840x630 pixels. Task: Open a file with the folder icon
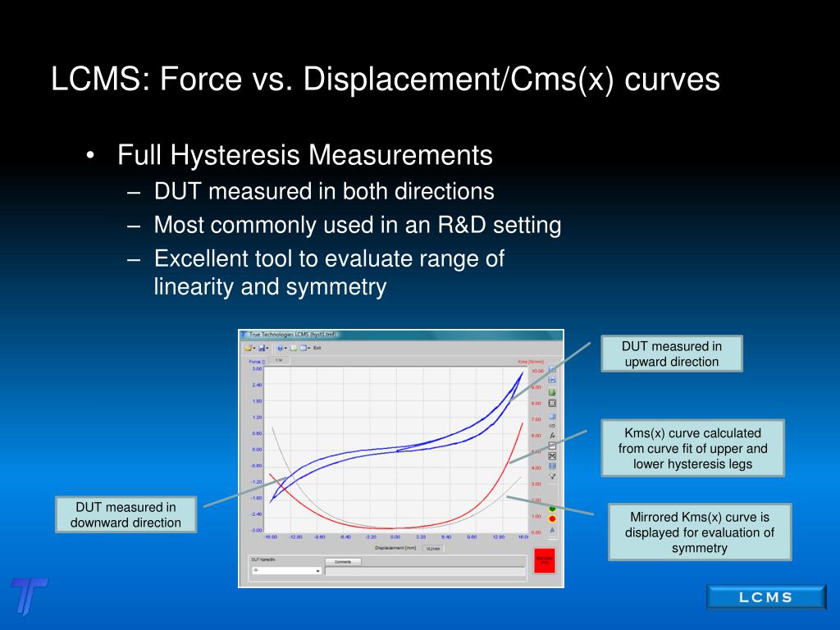[248, 348]
